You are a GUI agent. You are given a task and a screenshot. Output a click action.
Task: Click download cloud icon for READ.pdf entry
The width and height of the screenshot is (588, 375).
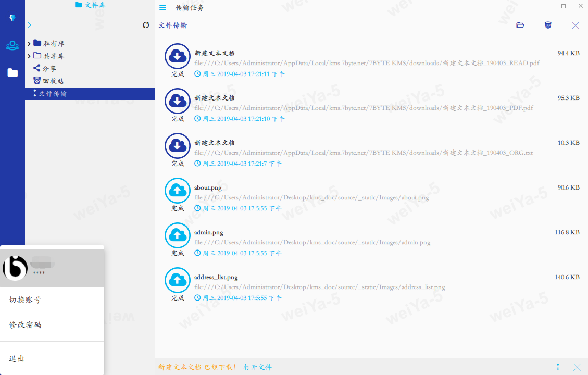(x=178, y=56)
